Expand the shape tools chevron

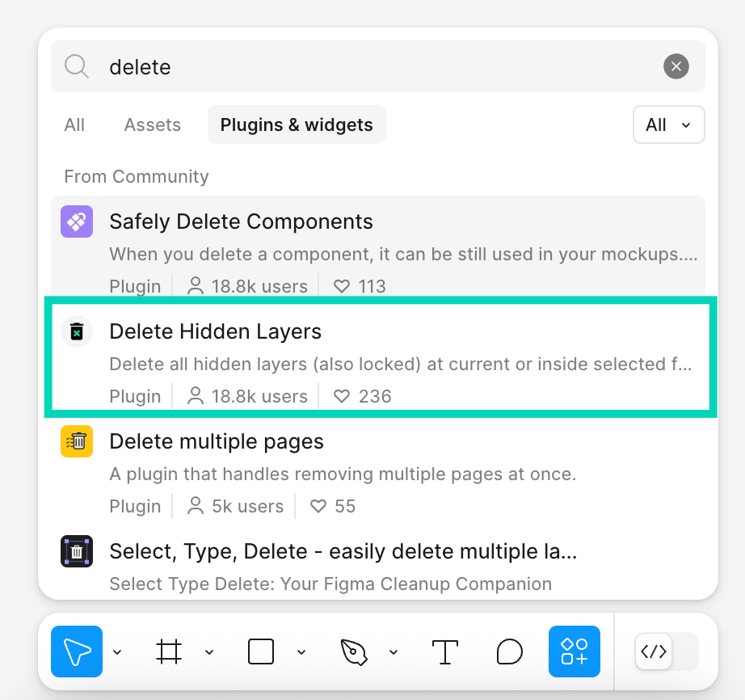301,652
